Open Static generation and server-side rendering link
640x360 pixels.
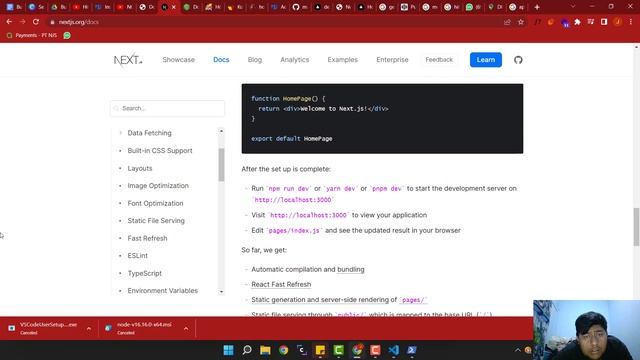[320, 300]
